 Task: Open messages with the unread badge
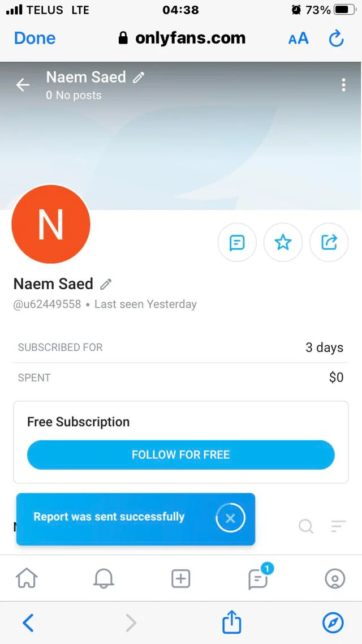tap(257, 578)
